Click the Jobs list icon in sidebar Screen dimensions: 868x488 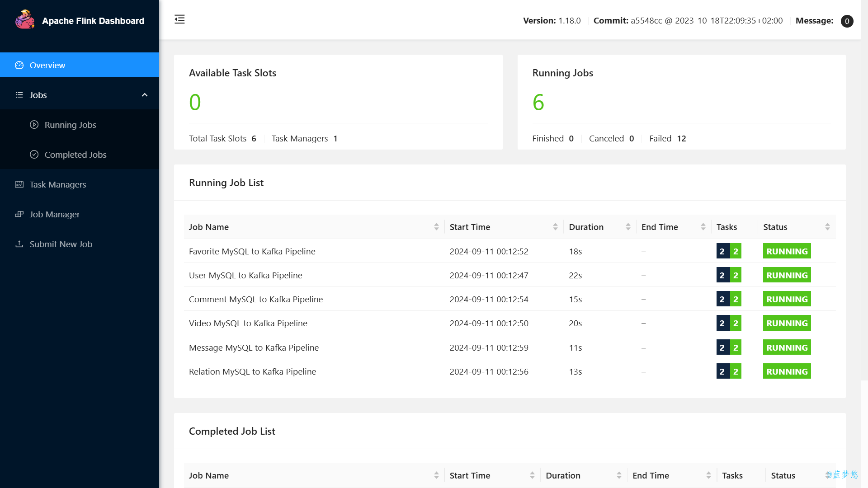[x=19, y=95]
